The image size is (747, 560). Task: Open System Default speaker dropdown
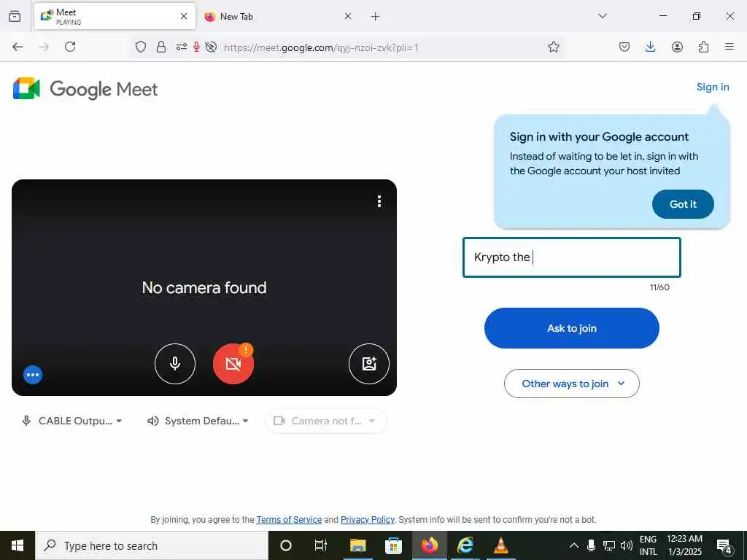[198, 421]
